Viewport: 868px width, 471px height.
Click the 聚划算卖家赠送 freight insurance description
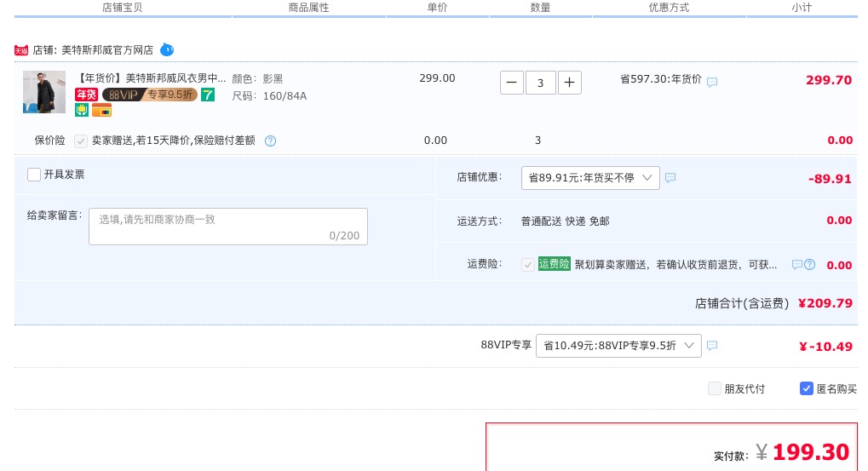[675, 265]
